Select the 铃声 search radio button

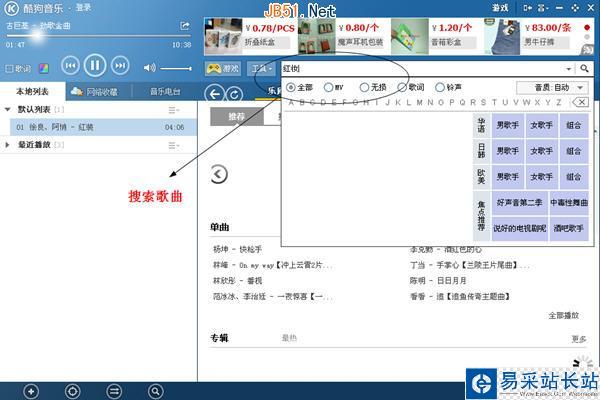pos(440,87)
